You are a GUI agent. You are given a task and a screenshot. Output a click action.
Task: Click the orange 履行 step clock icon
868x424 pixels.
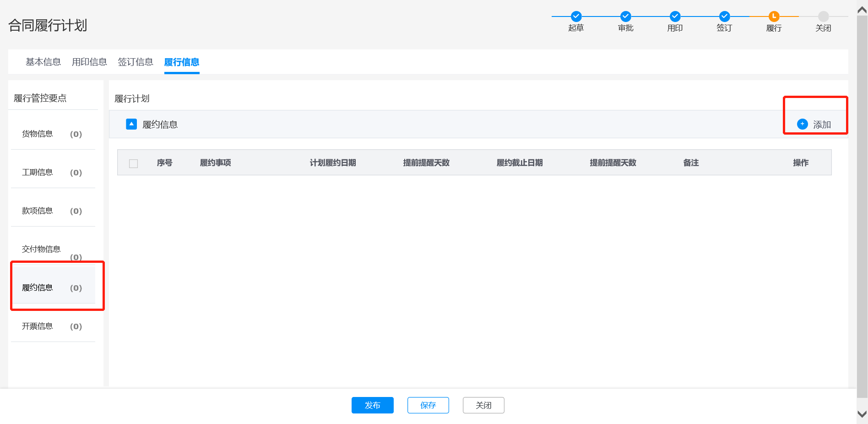[x=774, y=16]
